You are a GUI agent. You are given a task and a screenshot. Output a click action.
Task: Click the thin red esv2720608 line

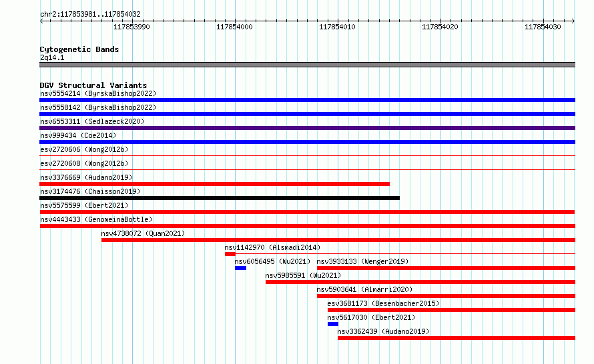click(x=307, y=169)
